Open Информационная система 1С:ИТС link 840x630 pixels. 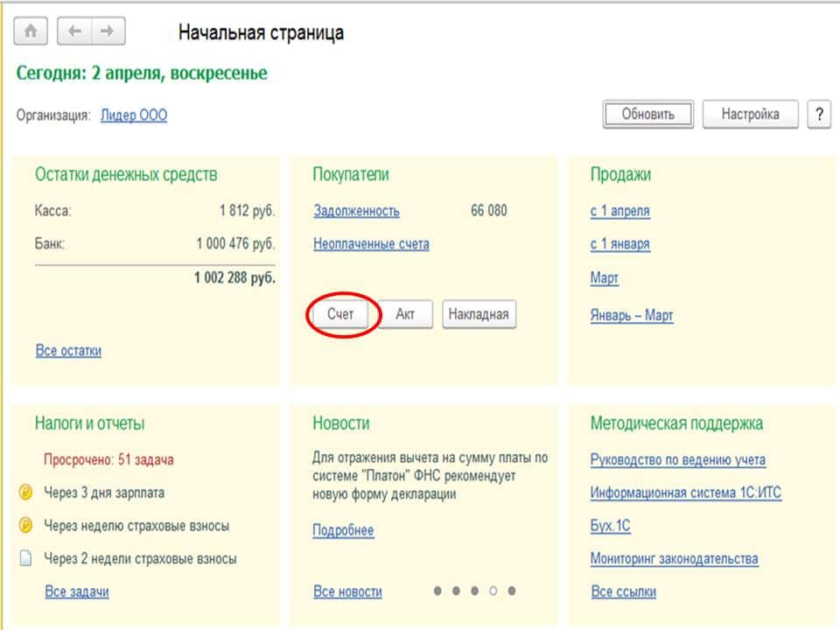click(x=686, y=493)
